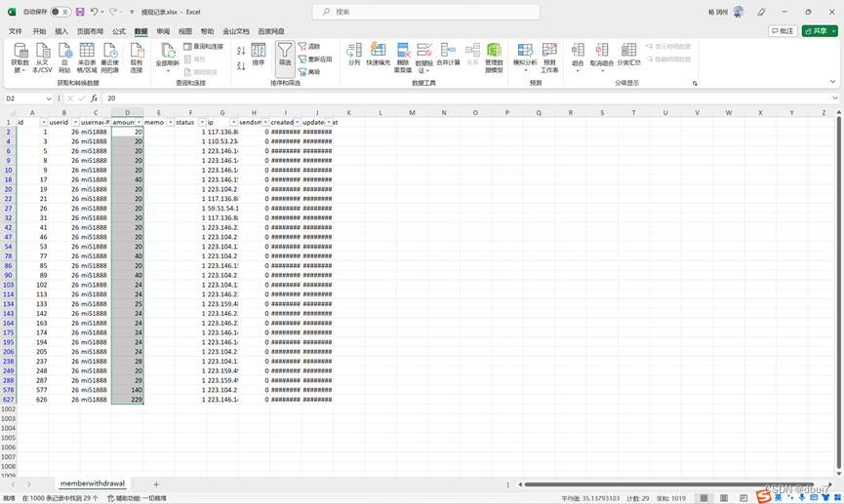This screenshot has height=504, width=844.
Task: Select the memberwithdrawal sheet tab
Action: pos(93,484)
